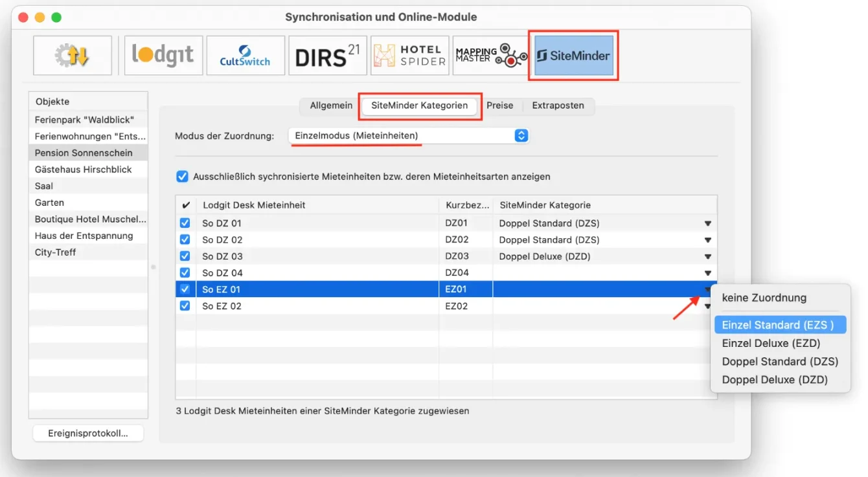Image resolution: width=868 pixels, height=477 pixels.
Task: Open the synchronisation settings gear-arrows module
Action: pos(73,56)
